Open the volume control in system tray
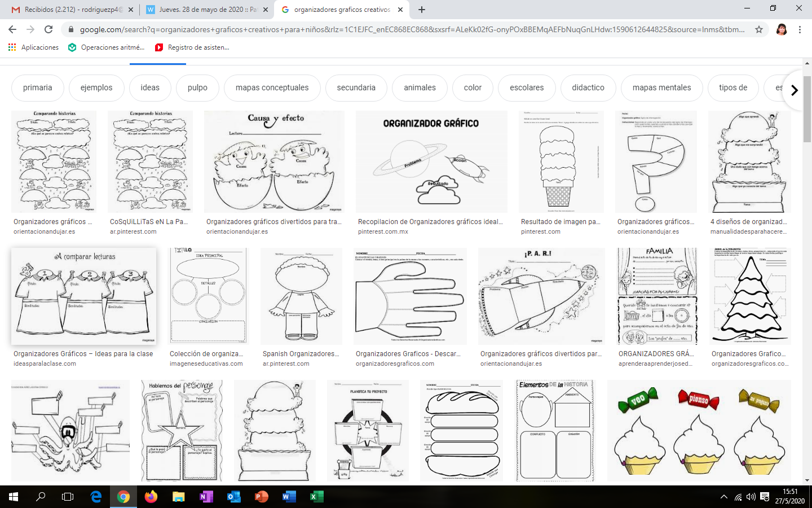The image size is (812, 508). pyautogui.click(x=751, y=497)
